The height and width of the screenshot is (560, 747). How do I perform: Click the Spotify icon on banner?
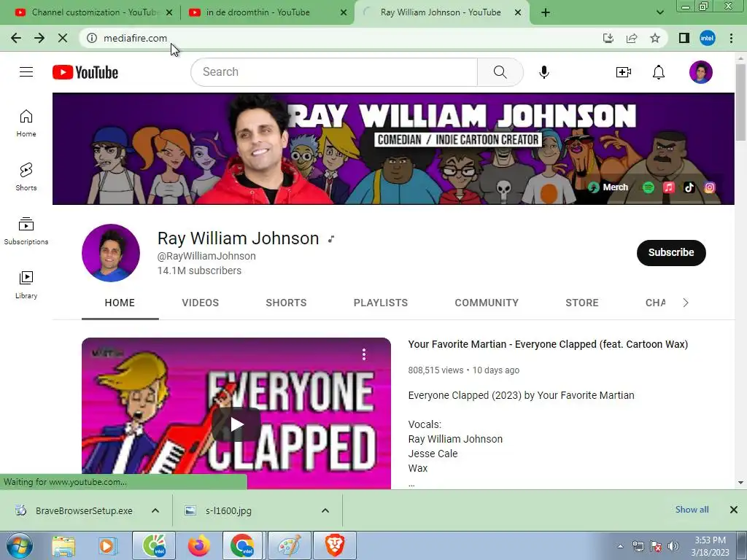point(648,187)
